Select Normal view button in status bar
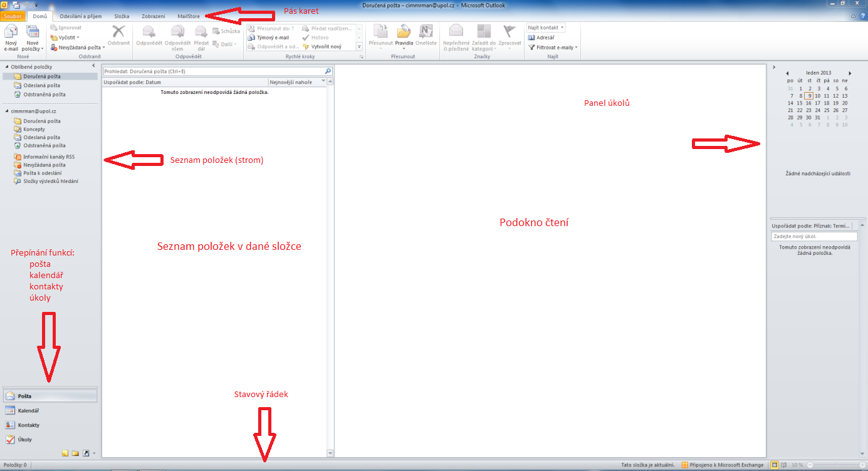This screenshot has height=471, width=868. (x=775, y=465)
